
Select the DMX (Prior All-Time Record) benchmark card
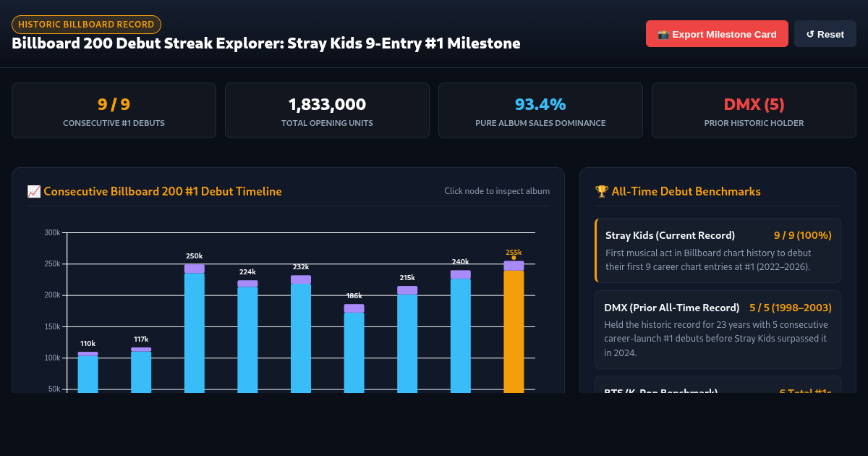click(718, 329)
